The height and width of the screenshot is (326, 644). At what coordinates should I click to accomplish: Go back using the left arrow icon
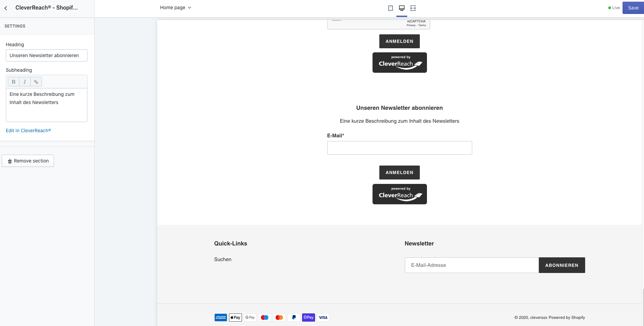pos(6,8)
